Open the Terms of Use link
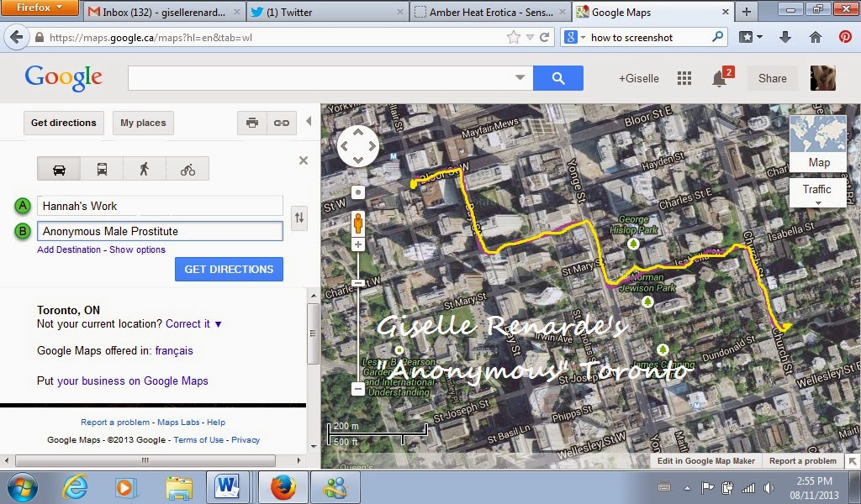 [x=198, y=440]
